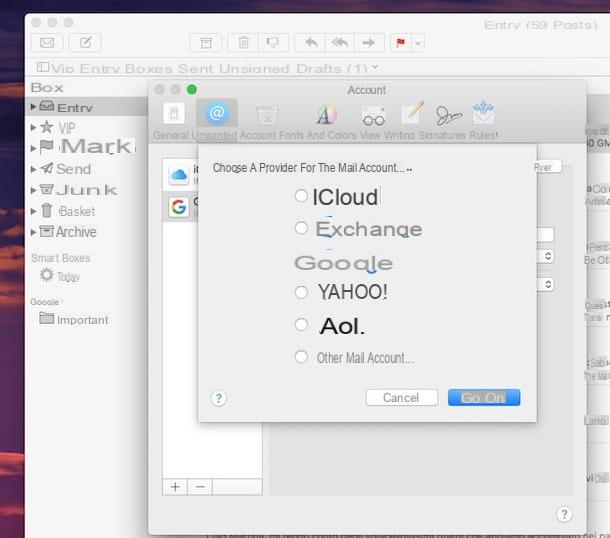Expand the VIP mailbox triangle
The image size is (610, 538).
click(x=33, y=127)
